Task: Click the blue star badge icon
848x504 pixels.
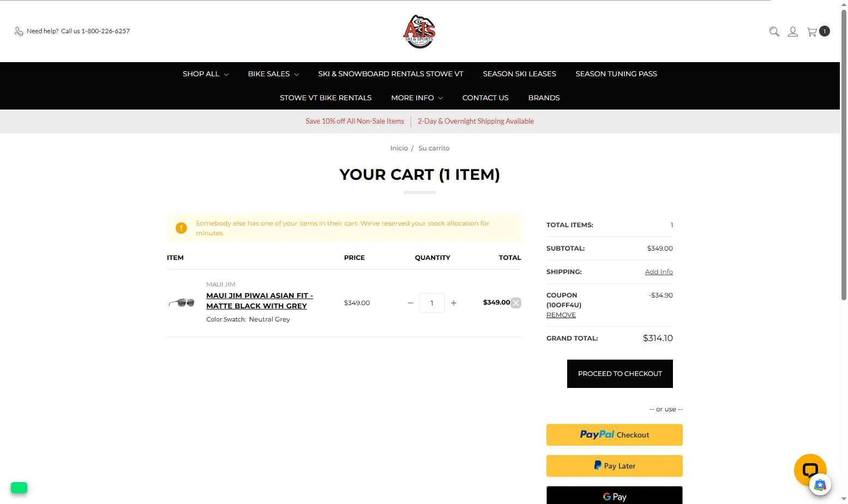Action: pyautogui.click(x=820, y=484)
